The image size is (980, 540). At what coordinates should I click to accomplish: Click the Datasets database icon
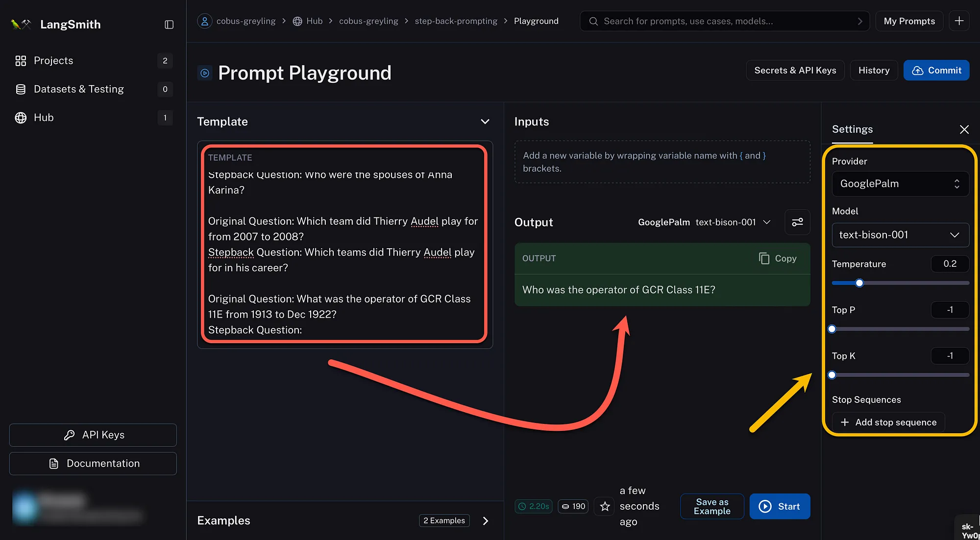21,89
